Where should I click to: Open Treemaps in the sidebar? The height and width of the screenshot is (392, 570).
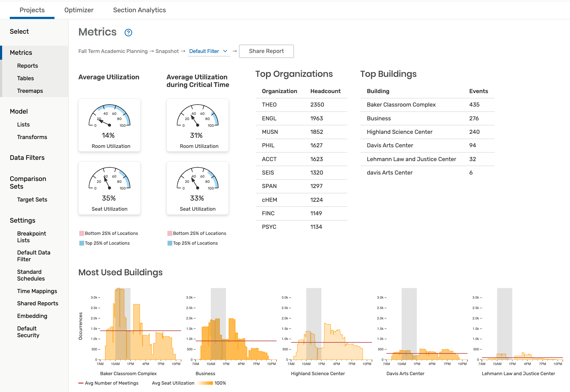(x=30, y=91)
